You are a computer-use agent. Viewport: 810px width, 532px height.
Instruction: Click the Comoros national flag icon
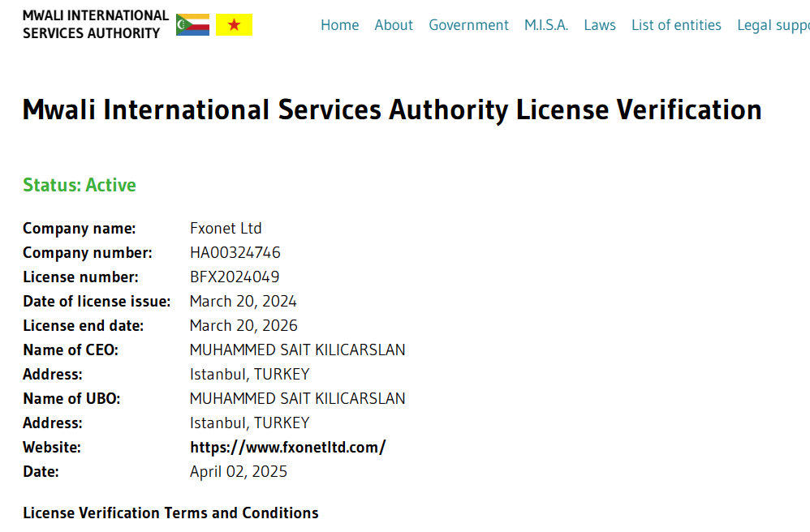pos(192,25)
